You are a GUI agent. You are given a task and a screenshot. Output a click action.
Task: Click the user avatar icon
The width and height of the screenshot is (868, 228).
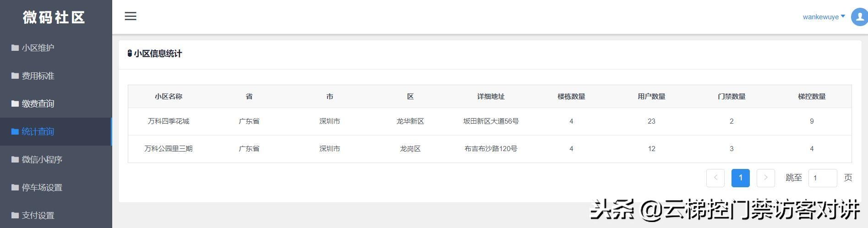click(859, 17)
